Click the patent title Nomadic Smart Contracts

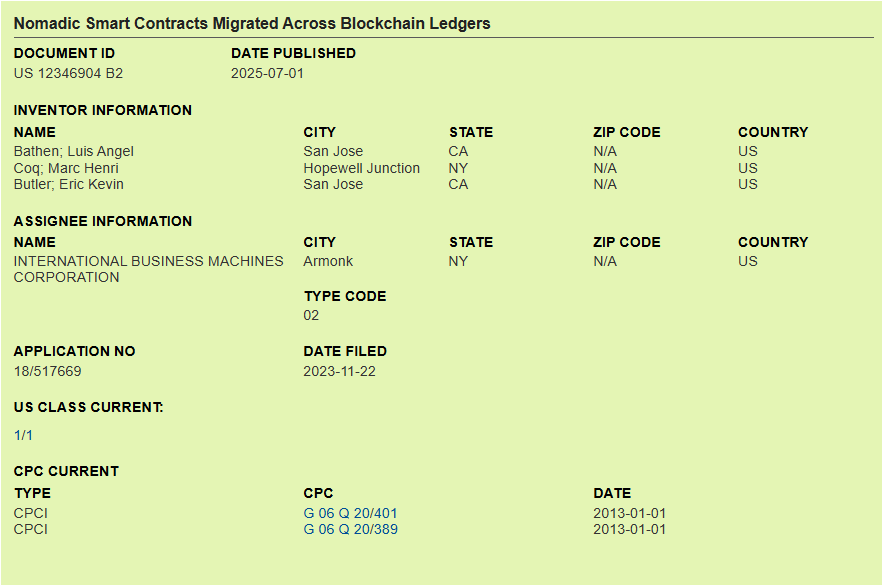tap(252, 24)
